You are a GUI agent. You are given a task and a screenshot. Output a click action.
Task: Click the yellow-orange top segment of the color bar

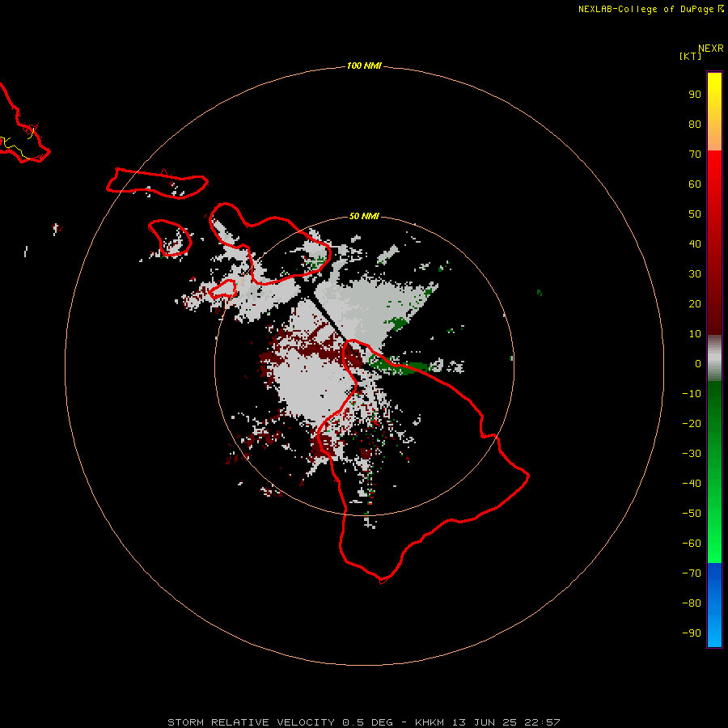pos(714,112)
